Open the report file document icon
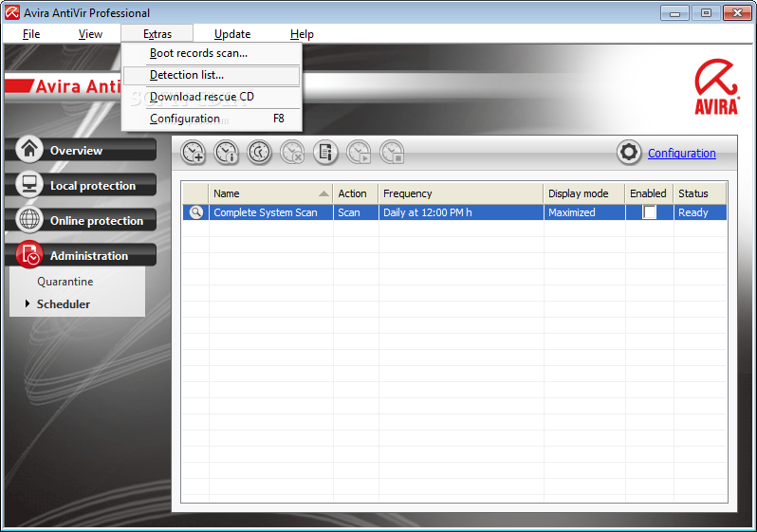The width and height of the screenshot is (757, 532). coord(325,153)
